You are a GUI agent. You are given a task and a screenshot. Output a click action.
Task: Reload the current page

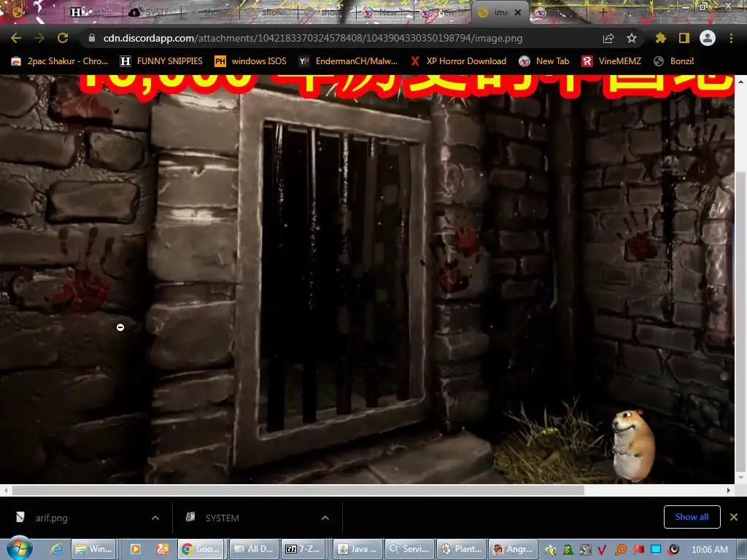point(63,38)
